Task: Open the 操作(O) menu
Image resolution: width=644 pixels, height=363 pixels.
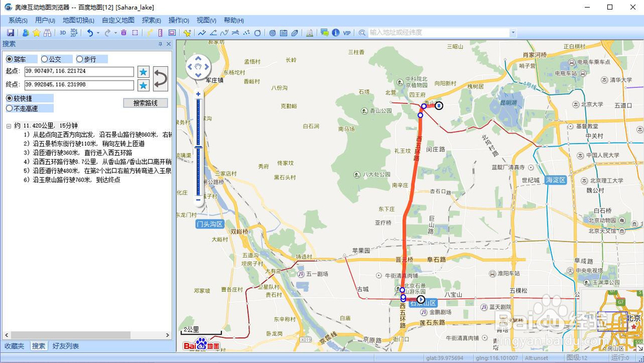Action: pyautogui.click(x=178, y=20)
